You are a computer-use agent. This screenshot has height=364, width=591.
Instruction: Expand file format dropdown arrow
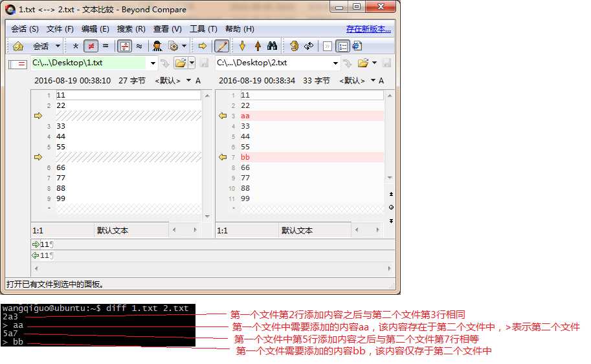tap(184, 46)
